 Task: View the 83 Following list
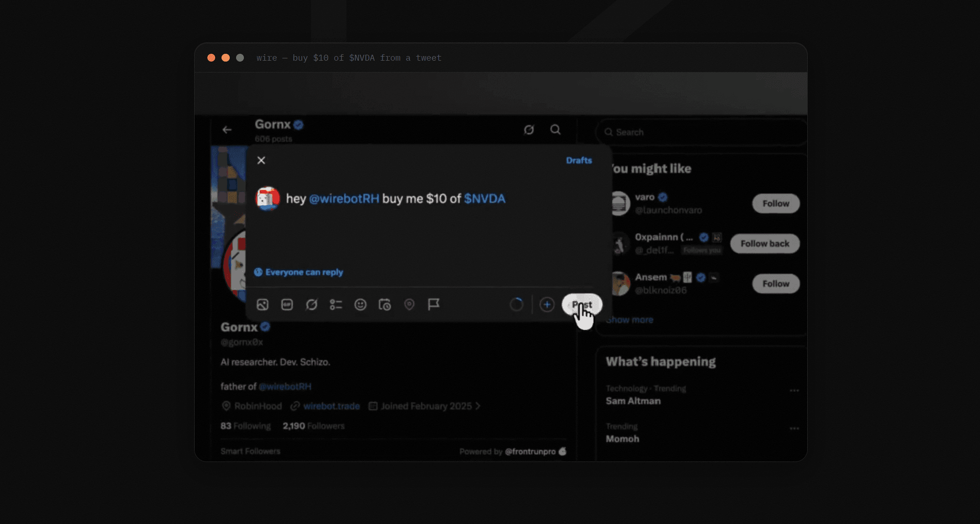tap(246, 426)
